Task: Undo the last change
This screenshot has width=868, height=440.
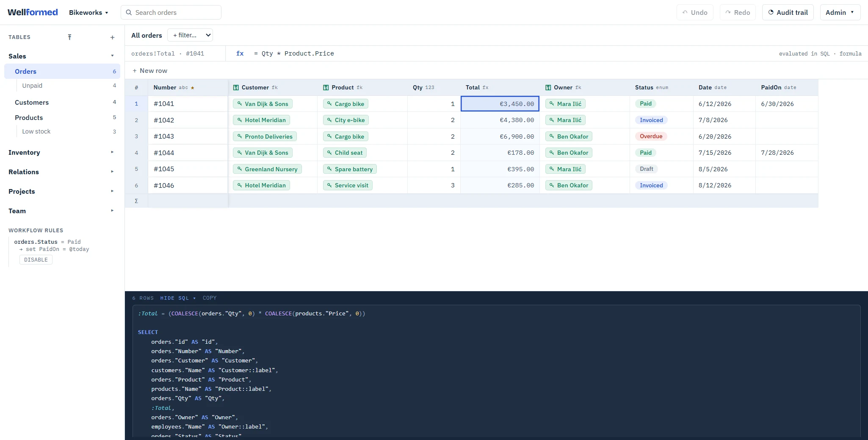Action: [x=695, y=12]
